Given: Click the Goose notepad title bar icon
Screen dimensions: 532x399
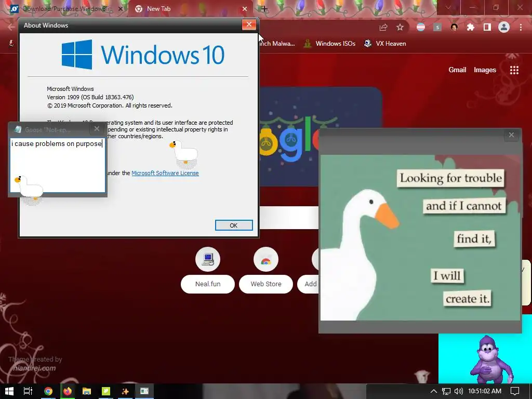Looking at the screenshot, I should (18, 129).
